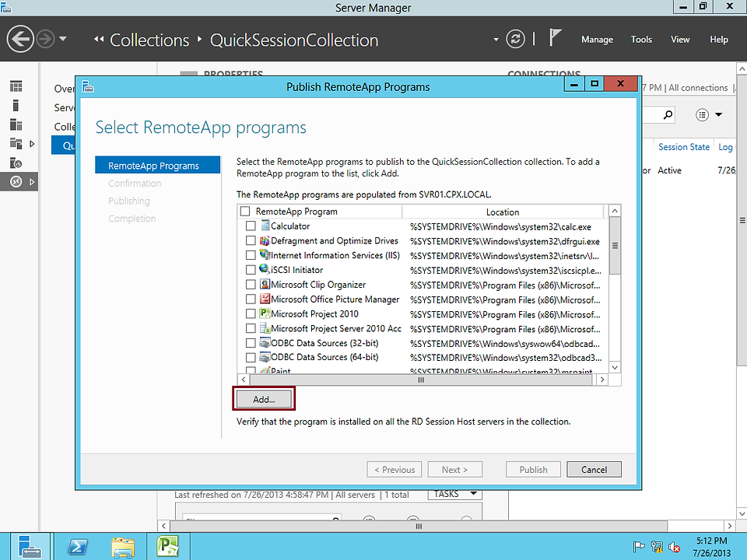Screen dimensions: 747x560
Task: Click the program list horizontal scrollbar thumb
Action: pos(421,380)
